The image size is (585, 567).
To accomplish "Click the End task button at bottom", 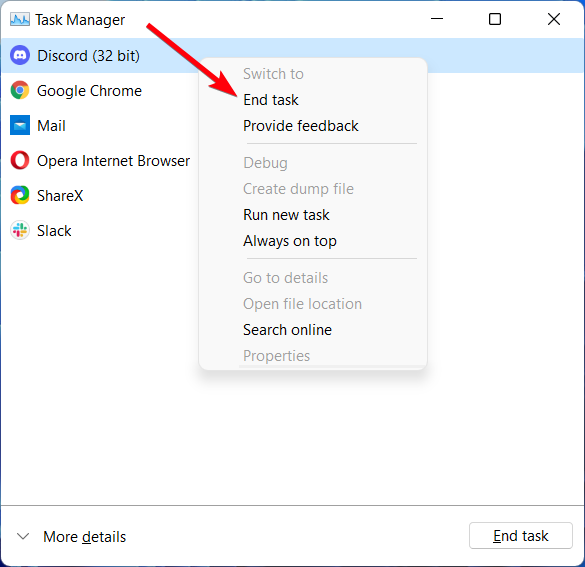I will coord(520,536).
